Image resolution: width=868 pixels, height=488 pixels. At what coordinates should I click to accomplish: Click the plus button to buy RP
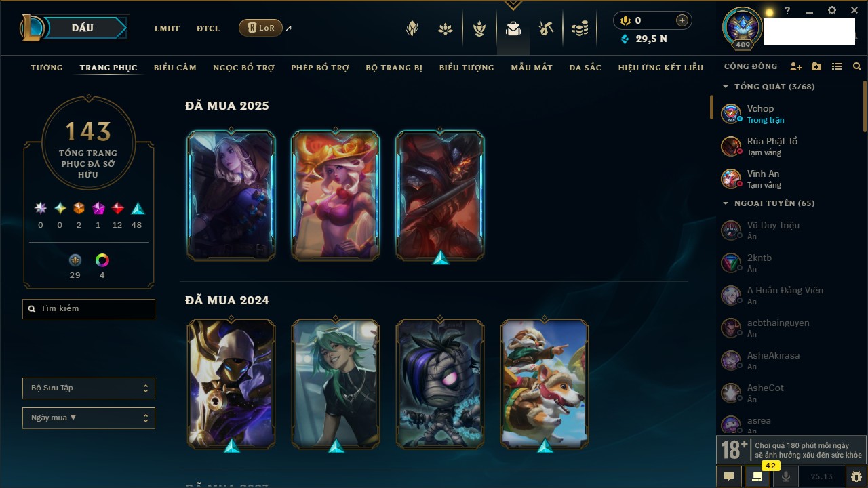[682, 20]
